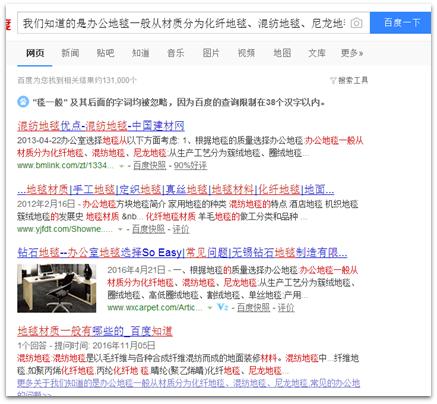
Task: Click the camera image search icon
Action: [x=356, y=23]
